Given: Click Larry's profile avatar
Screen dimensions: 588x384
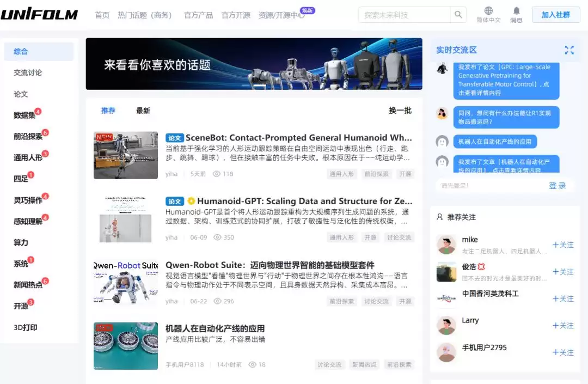Looking at the screenshot, I should tap(446, 325).
